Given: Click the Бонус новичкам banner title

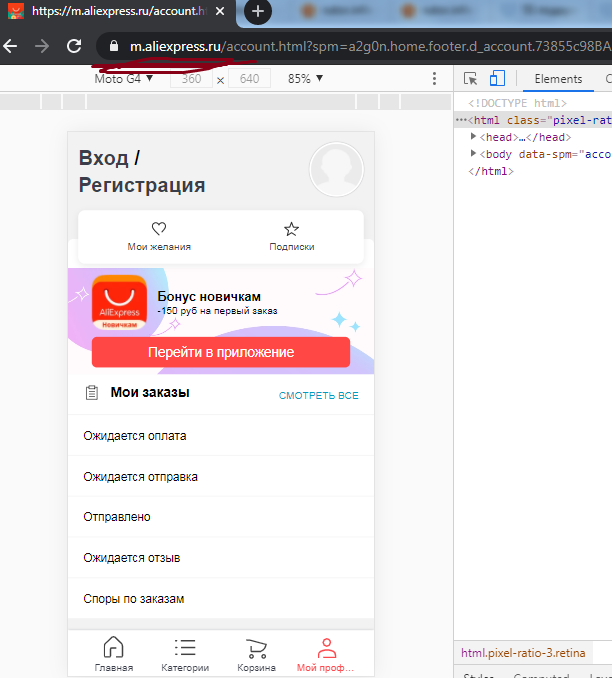Looking at the screenshot, I should click(209, 297).
